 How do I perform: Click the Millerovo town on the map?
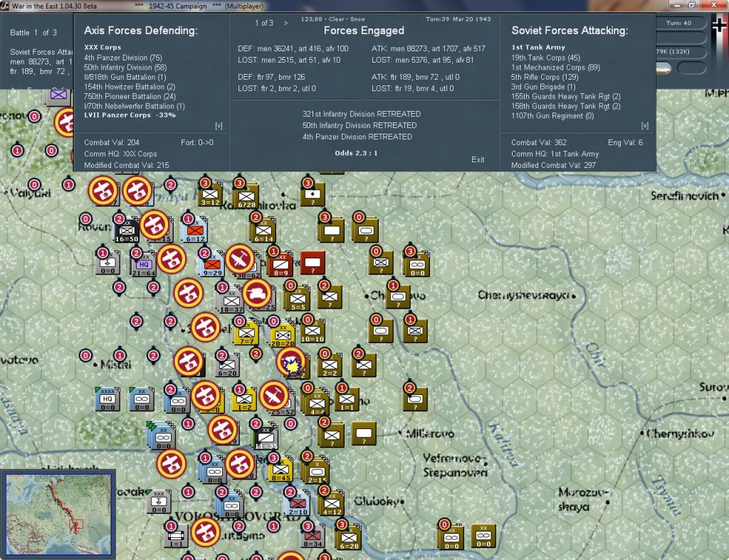point(429,433)
